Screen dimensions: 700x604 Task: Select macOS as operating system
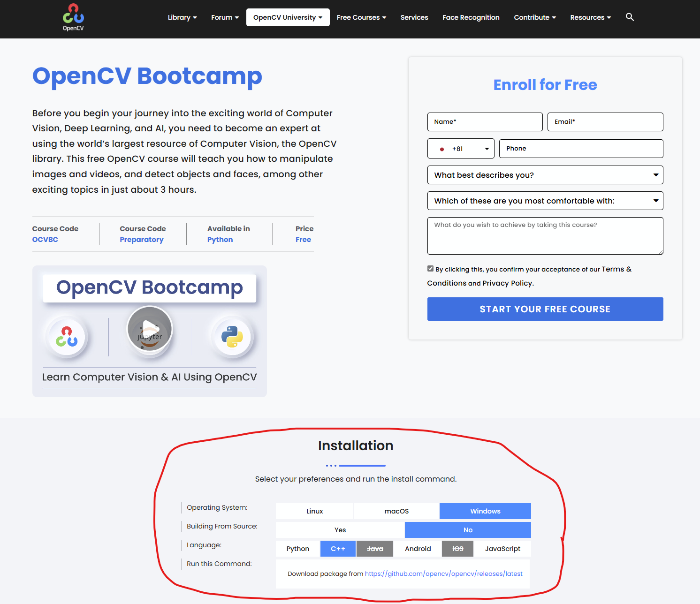(396, 511)
